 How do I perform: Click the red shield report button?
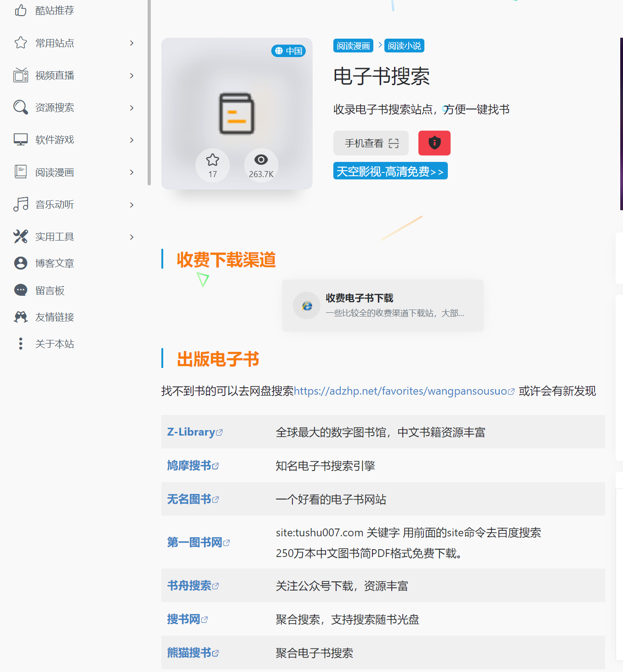[434, 143]
